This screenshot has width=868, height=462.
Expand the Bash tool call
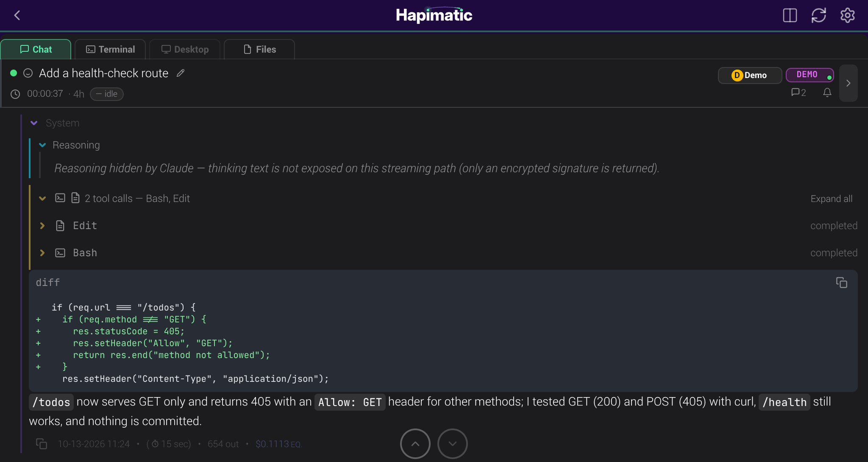click(x=42, y=253)
